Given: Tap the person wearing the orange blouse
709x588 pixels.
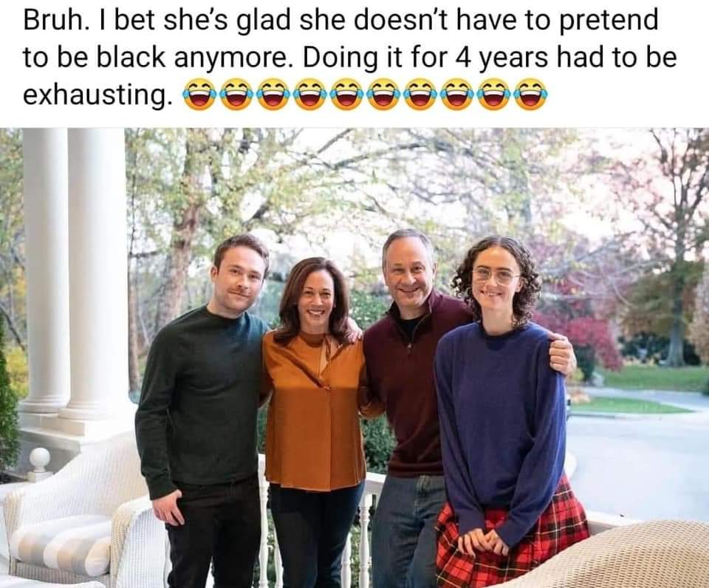Looking at the screenshot, I should [314, 407].
